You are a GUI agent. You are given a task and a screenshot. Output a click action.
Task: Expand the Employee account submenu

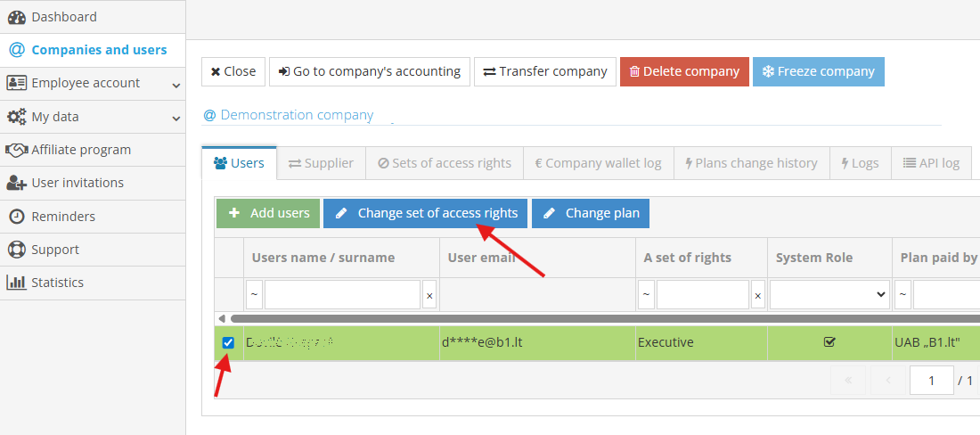pyautogui.click(x=176, y=85)
